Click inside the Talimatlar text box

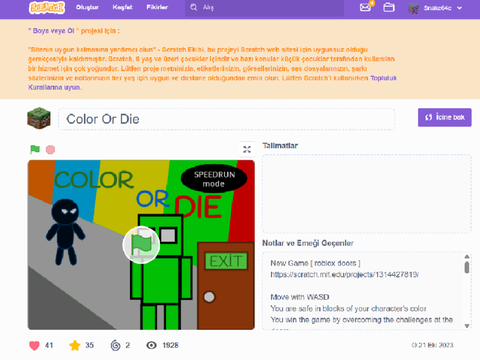tap(367, 193)
